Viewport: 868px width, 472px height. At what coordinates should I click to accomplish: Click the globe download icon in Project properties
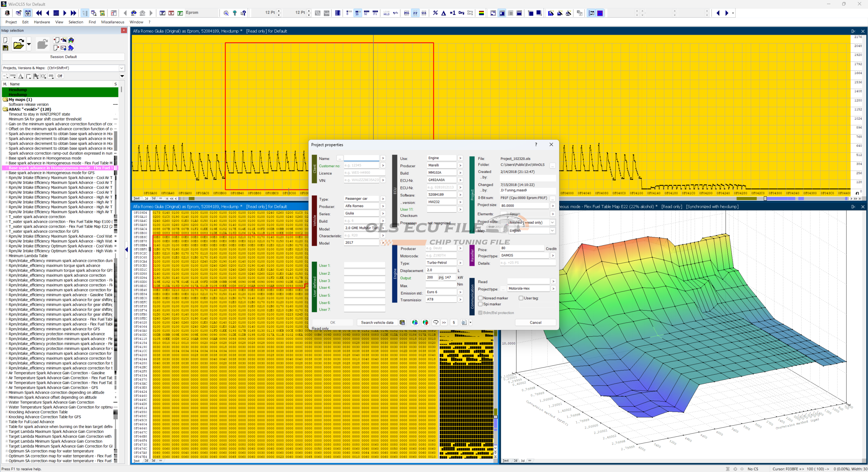pyautogui.click(x=415, y=322)
